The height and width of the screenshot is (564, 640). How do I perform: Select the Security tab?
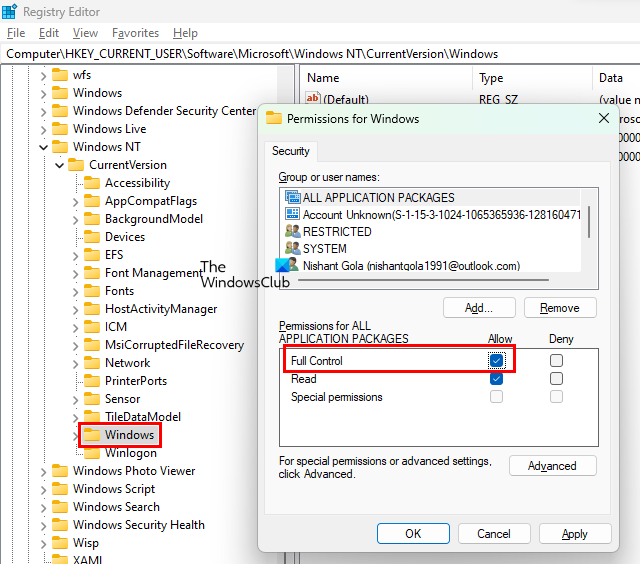pos(291,151)
